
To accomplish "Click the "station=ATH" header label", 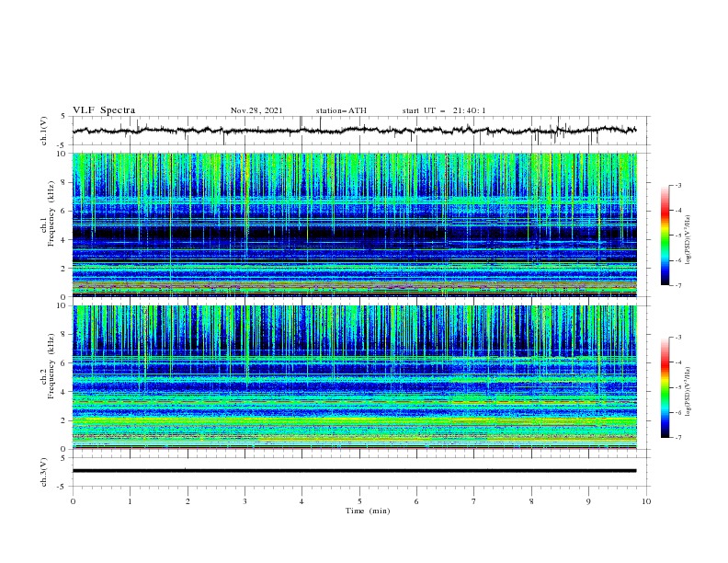I will [341, 110].
